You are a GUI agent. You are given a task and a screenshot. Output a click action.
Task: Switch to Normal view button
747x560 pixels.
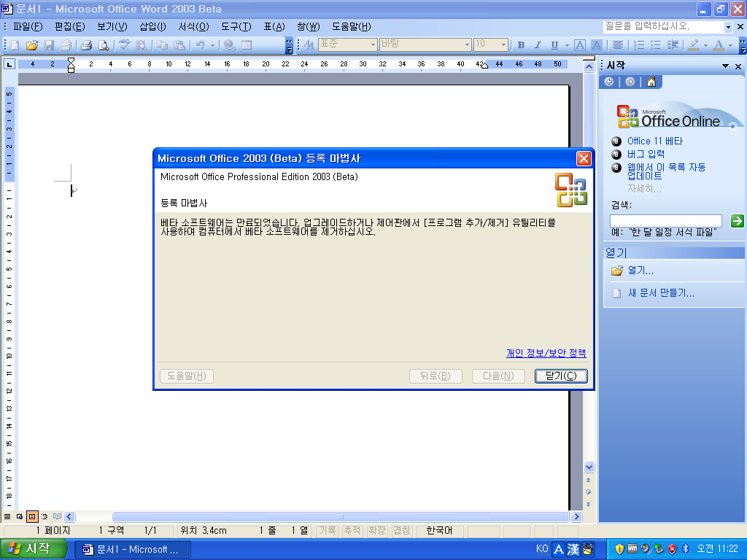point(7,516)
